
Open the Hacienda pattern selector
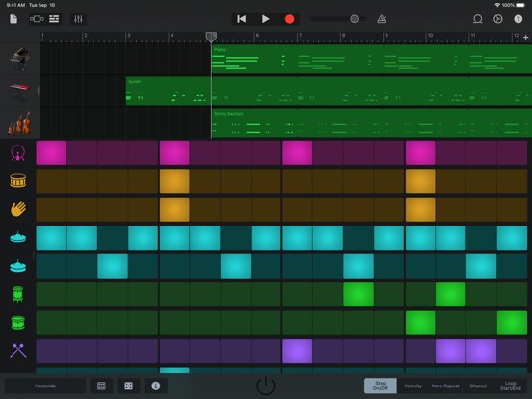45,386
